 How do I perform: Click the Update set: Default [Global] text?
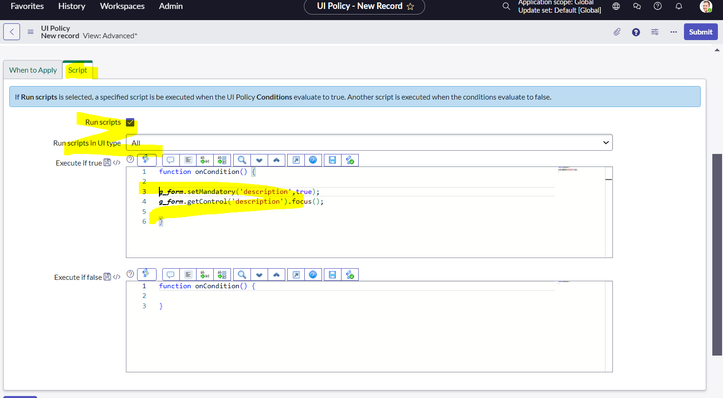[559, 10]
